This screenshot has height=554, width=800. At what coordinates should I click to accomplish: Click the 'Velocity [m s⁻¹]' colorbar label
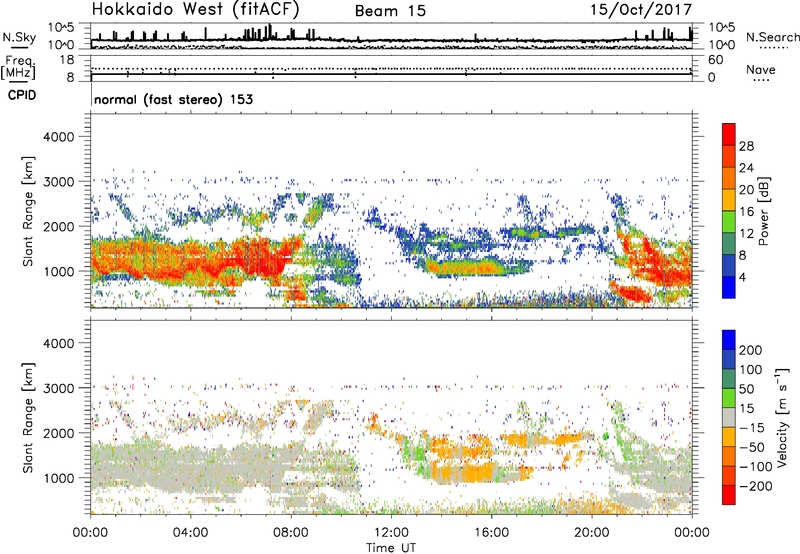782,417
